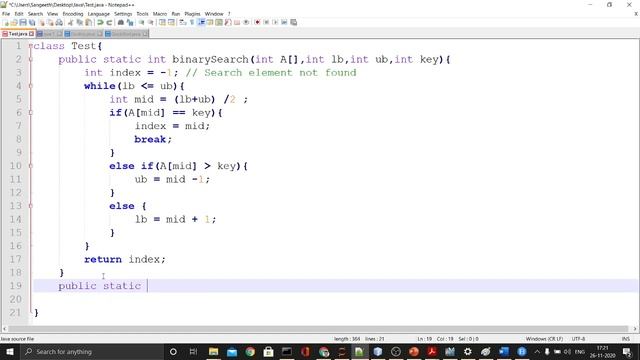
Task: Open the Macro menu
Action: tap(160, 14)
